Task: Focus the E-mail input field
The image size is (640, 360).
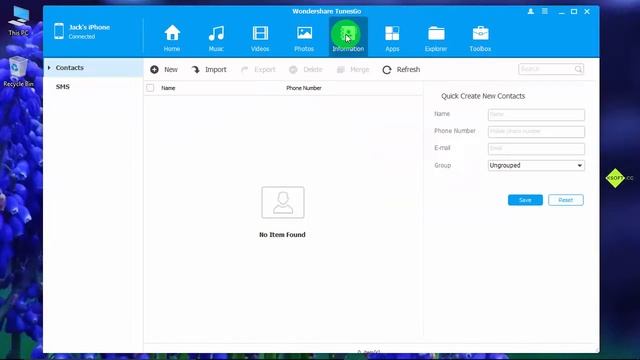Action: 536,149
